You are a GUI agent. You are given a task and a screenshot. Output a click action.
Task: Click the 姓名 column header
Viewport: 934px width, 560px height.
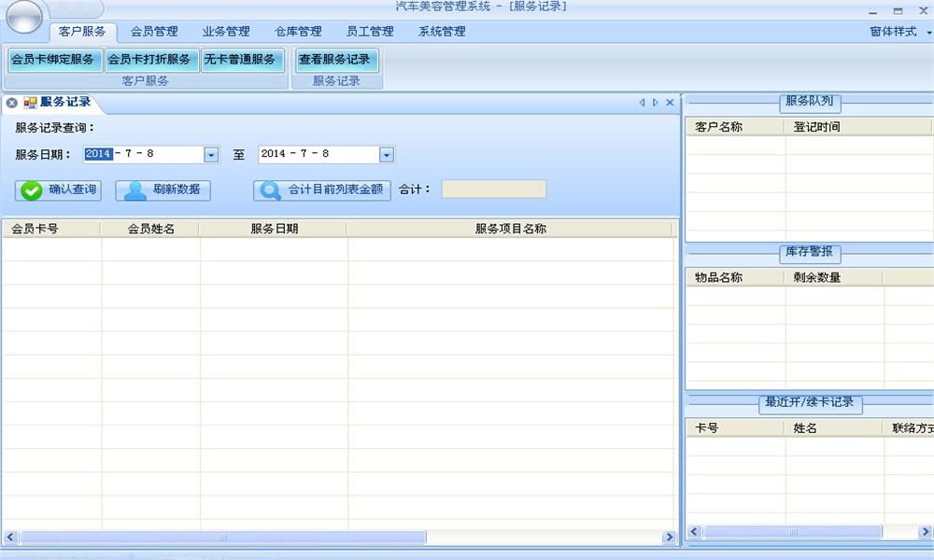tap(834, 427)
